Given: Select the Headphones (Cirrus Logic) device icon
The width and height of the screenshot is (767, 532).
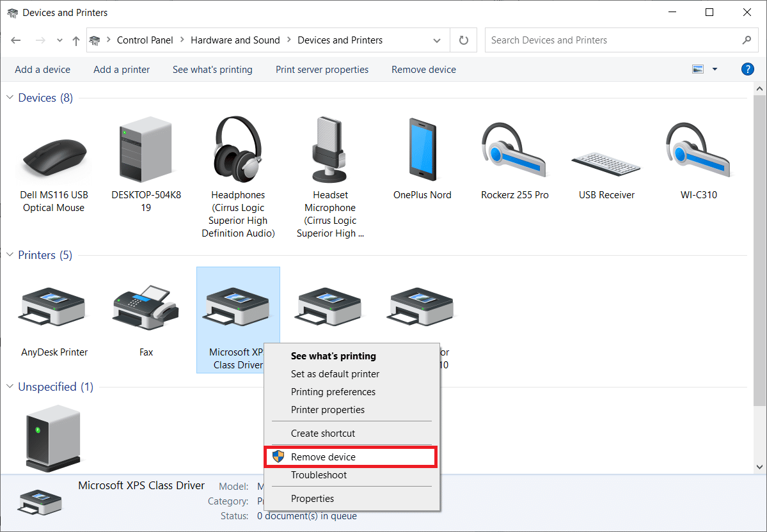Looking at the screenshot, I should [237, 150].
